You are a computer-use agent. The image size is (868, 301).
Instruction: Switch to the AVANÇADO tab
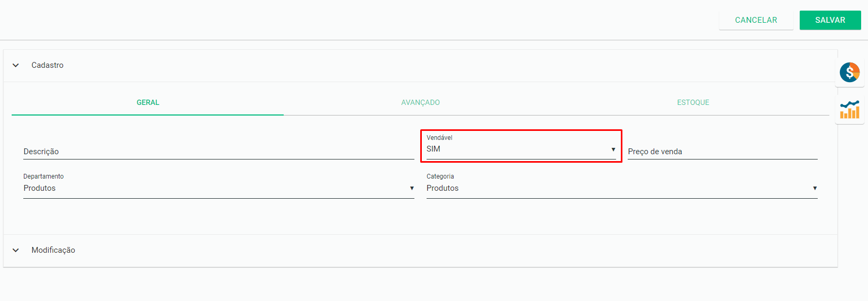tap(420, 102)
